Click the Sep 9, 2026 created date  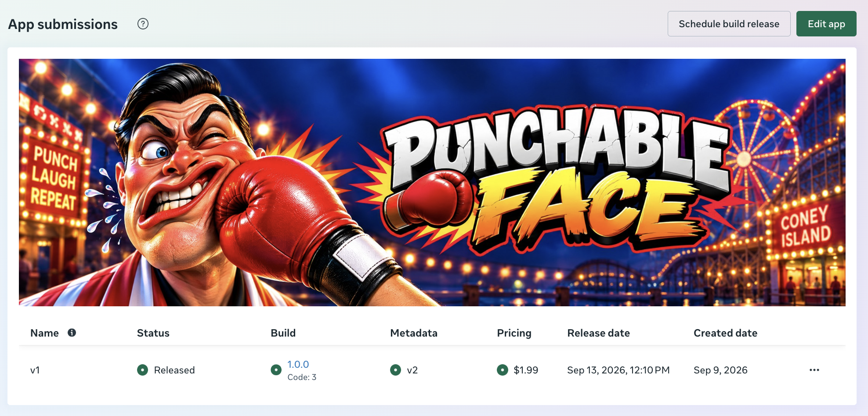720,370
